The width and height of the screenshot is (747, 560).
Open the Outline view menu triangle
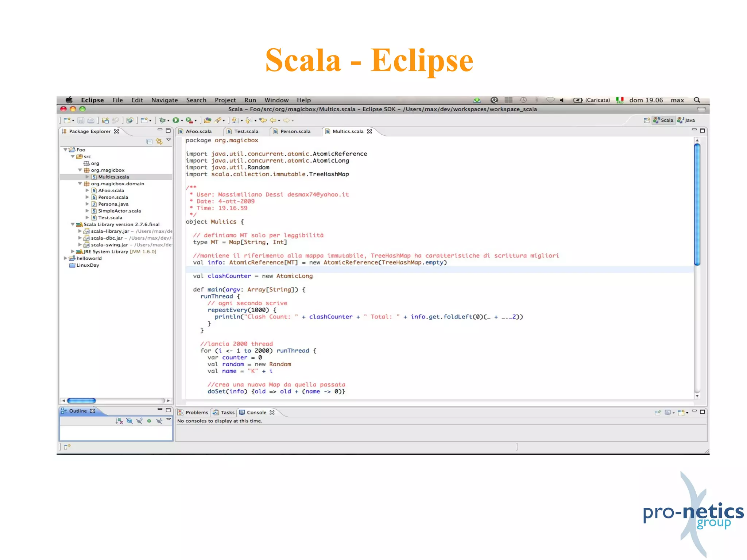(x=169, y=420)
